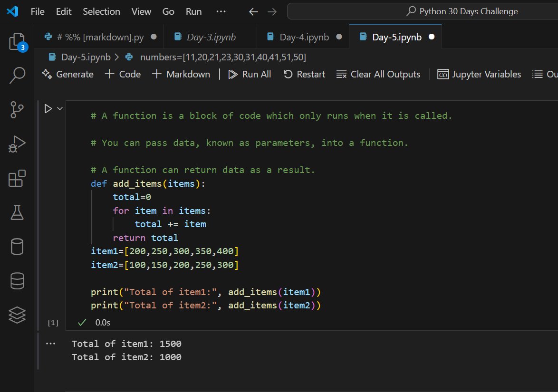Click Generate in the notebook toolbar
The image size is (558, 392).
click(x=67, y=74)
